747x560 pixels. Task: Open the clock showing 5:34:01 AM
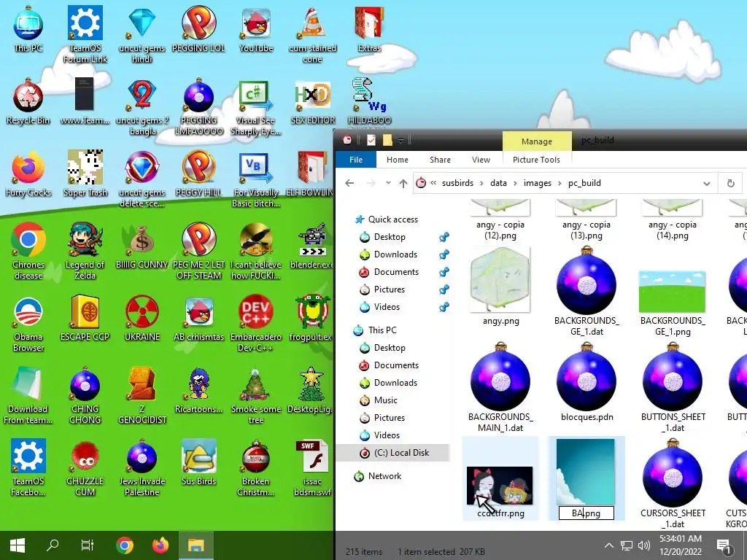[x=681, y=545]
